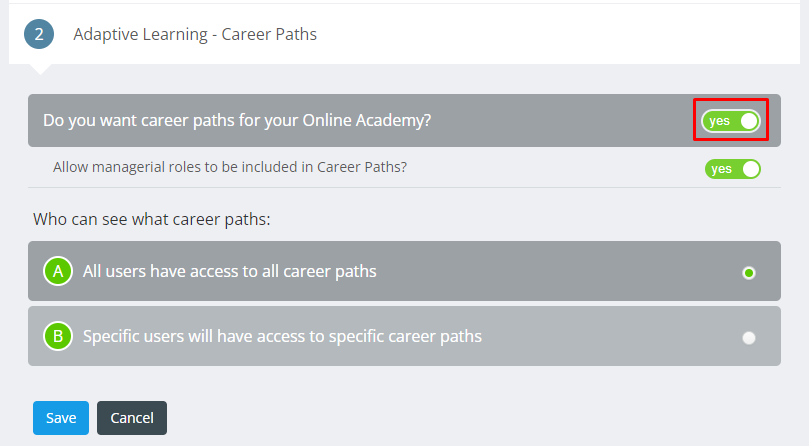This screenshot has width=809, height=446.
Task: Click the green A option badge
Action: coord(58,271)
